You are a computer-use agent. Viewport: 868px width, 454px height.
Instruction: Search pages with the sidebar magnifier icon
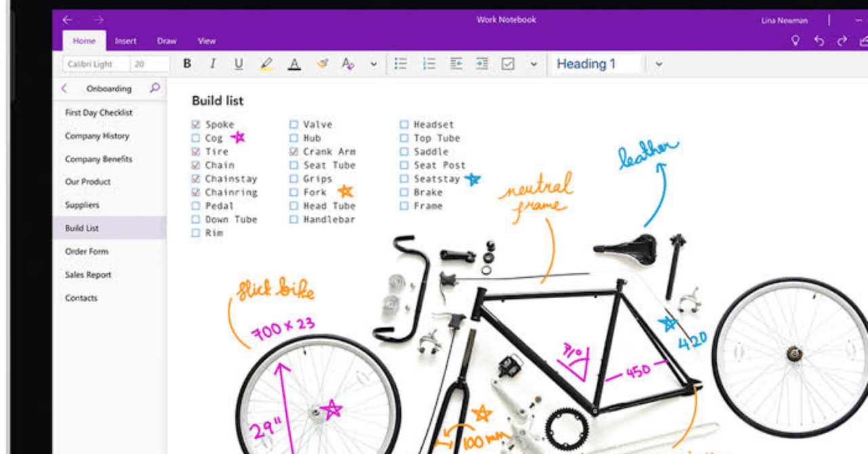(155, 88)
